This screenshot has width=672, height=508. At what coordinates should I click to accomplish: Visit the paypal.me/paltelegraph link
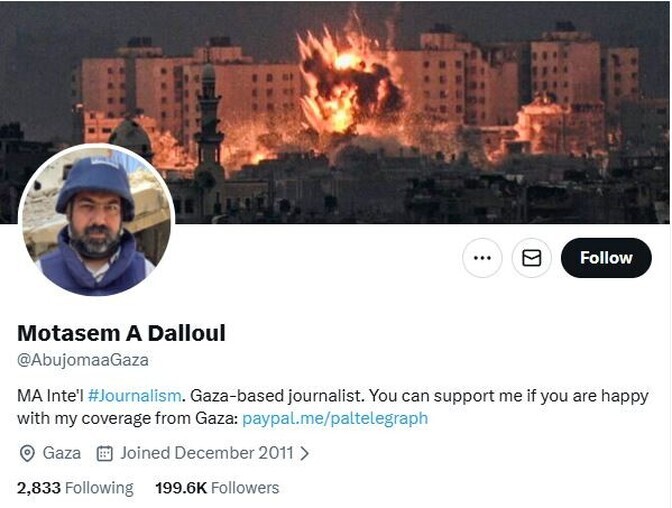pos(335,418)
